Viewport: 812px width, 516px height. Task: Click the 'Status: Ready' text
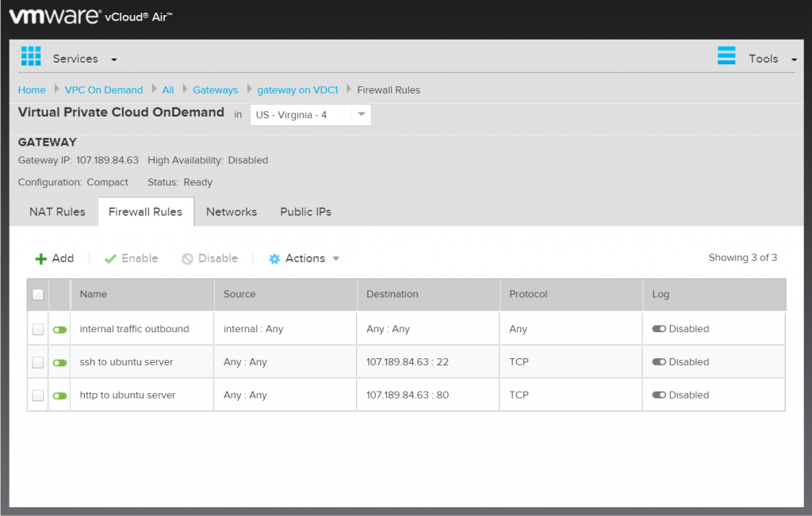[180, 182]
